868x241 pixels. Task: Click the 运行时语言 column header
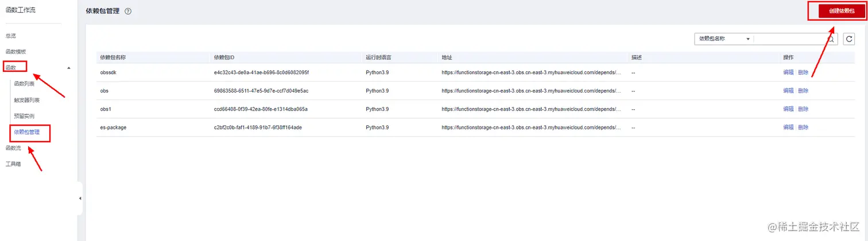(379, 58)
